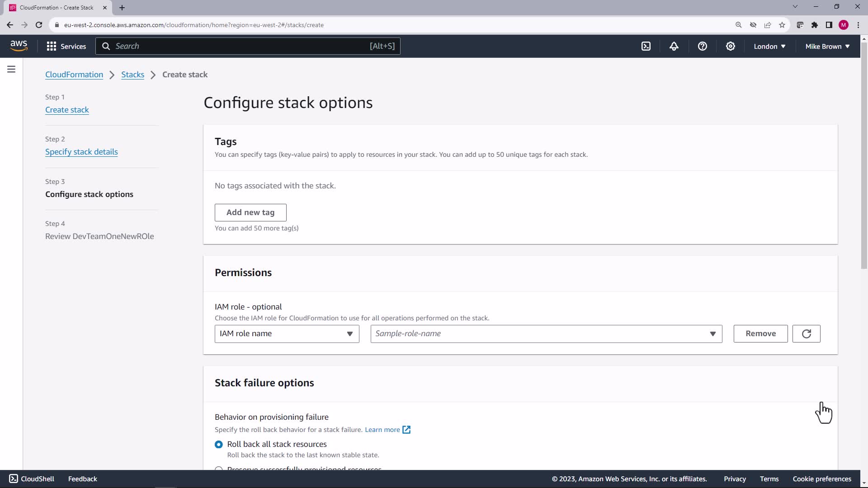Select Roll back all stack resources
Viewport: 868px width, 488px height.
219,445
